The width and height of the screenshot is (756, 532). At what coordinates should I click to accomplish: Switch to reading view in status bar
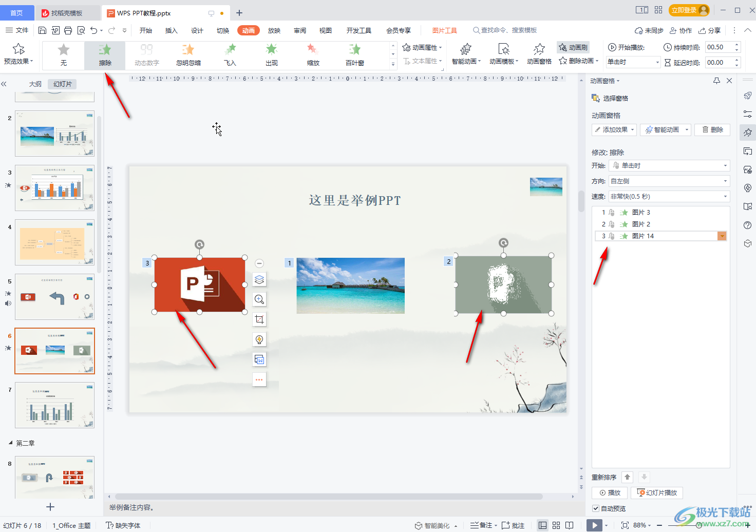(570, 525)
